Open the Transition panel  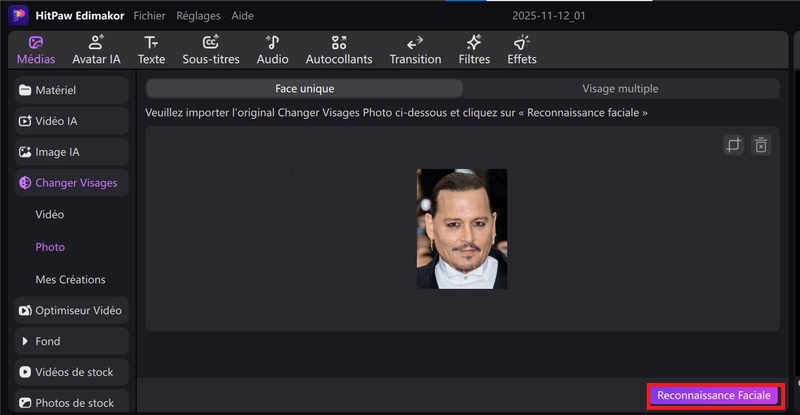[415, 50]
